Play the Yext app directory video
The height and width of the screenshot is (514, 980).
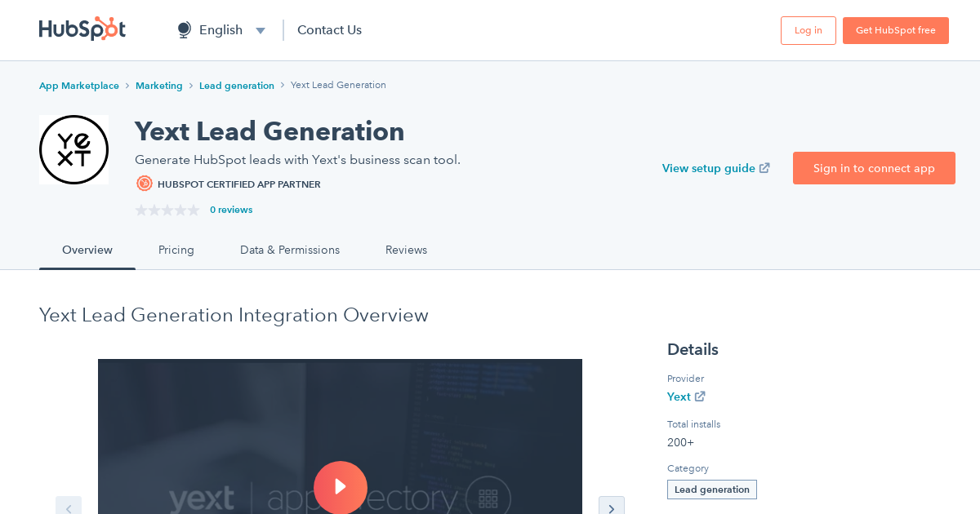coord(341,487)
